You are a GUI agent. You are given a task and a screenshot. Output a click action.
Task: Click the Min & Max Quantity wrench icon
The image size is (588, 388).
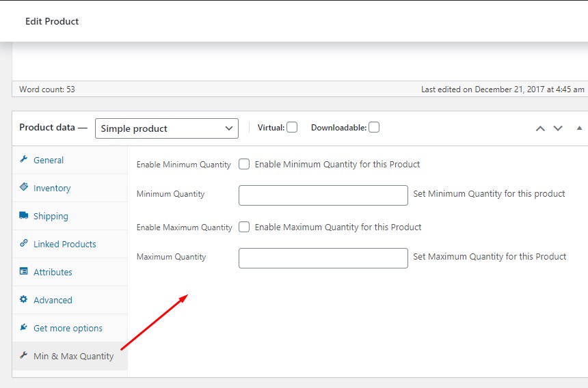(24, 355)
